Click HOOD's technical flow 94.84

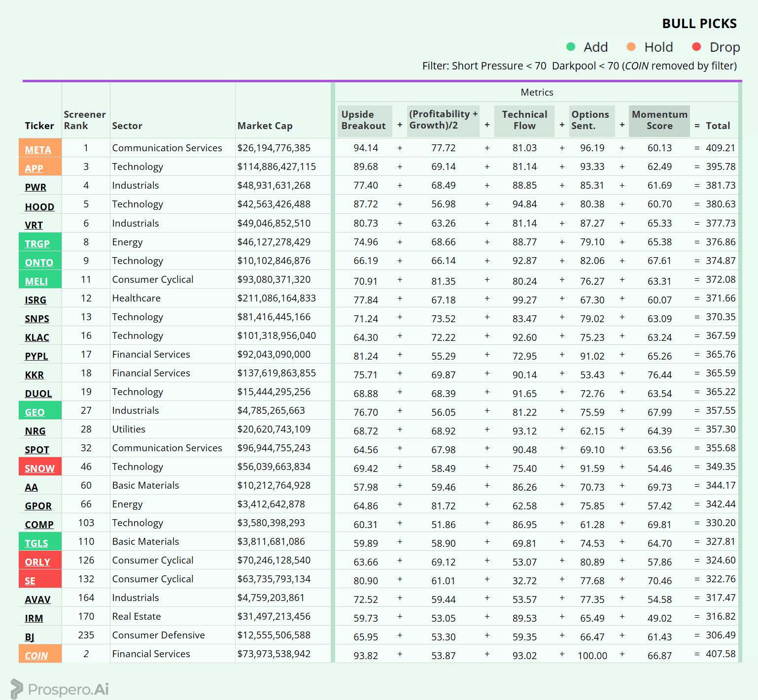(524, 204)
